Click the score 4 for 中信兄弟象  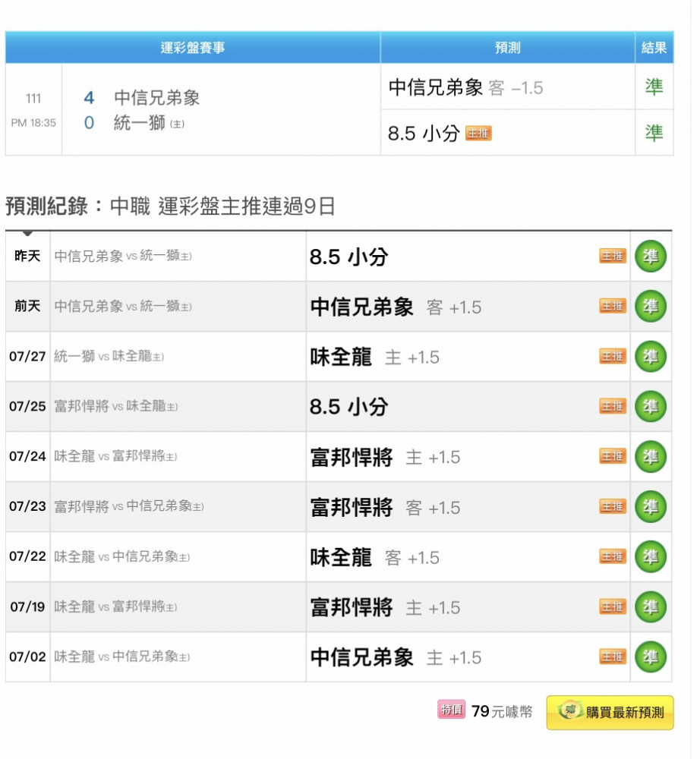tap(89, 98)
